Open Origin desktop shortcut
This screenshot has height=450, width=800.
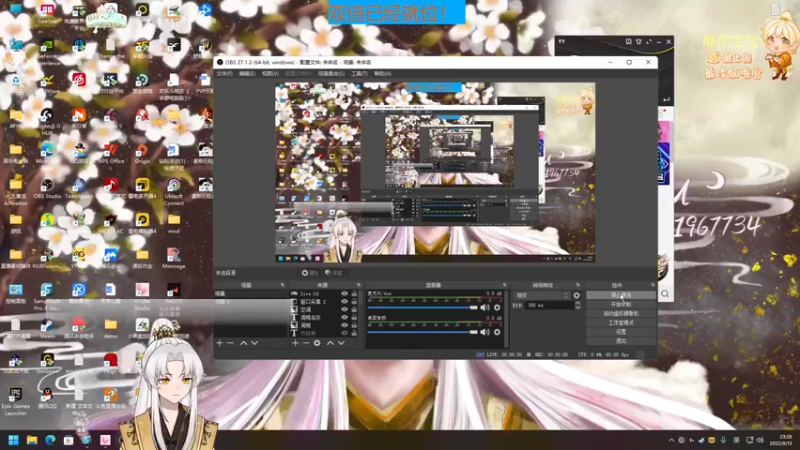pyautogui.click(x=142, y=153)
